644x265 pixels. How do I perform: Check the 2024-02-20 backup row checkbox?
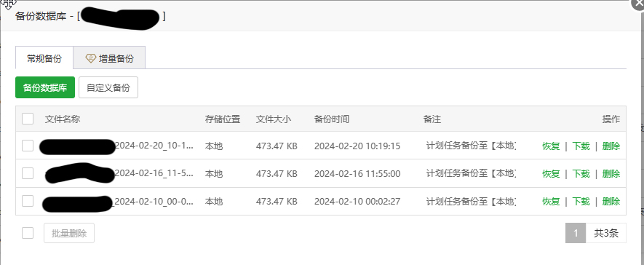click(x=28, y=146)
